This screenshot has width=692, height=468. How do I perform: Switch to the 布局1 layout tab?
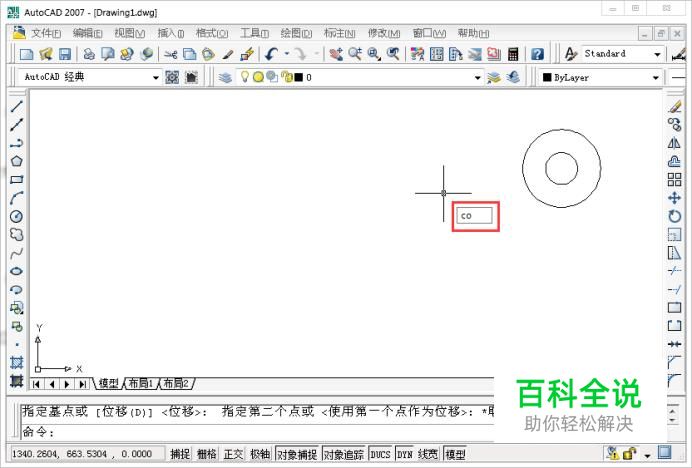point(140,383)
